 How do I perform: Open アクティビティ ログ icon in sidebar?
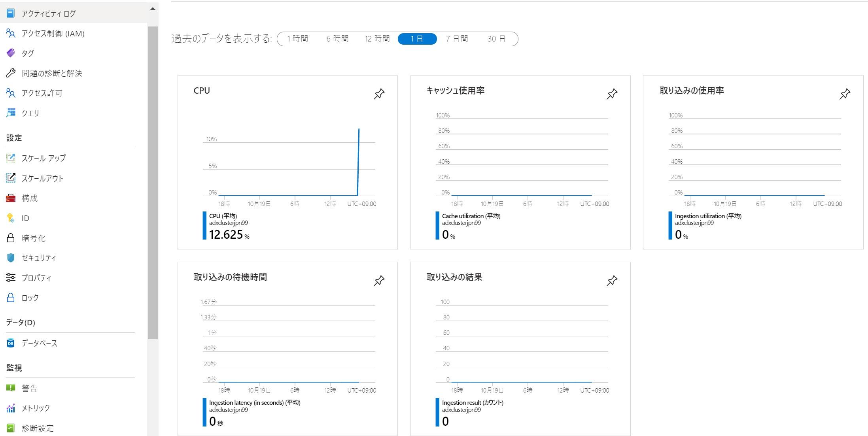point(11,13)
